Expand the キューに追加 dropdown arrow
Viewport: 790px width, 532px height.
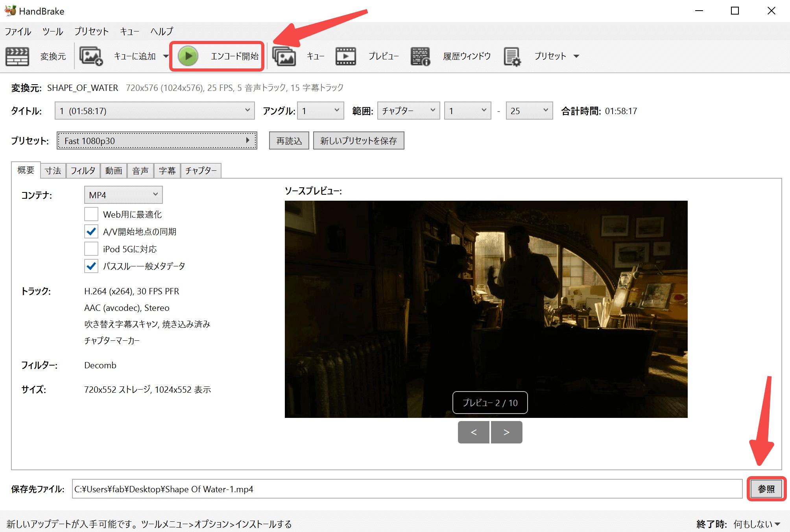pos(166,56)
